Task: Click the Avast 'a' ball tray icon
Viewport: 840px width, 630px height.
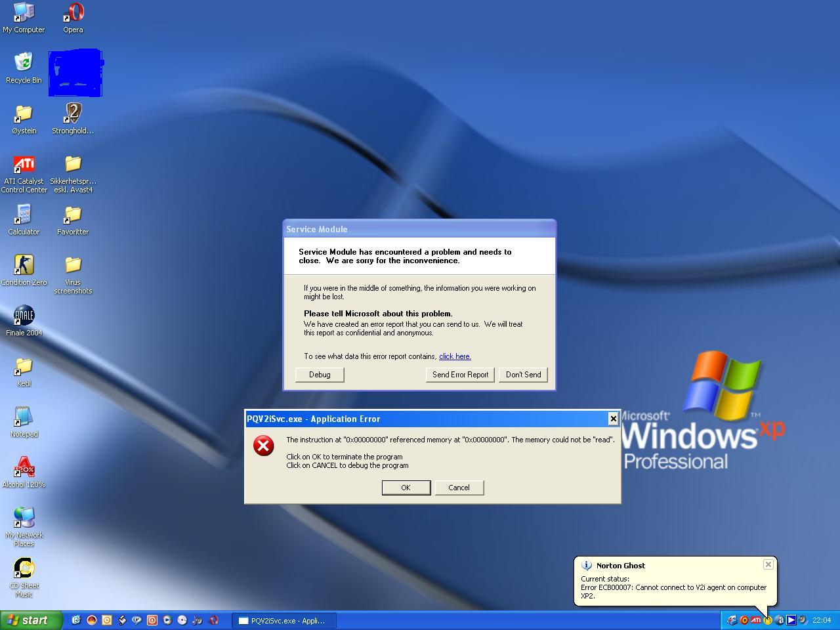Action: tap(780, 619)
